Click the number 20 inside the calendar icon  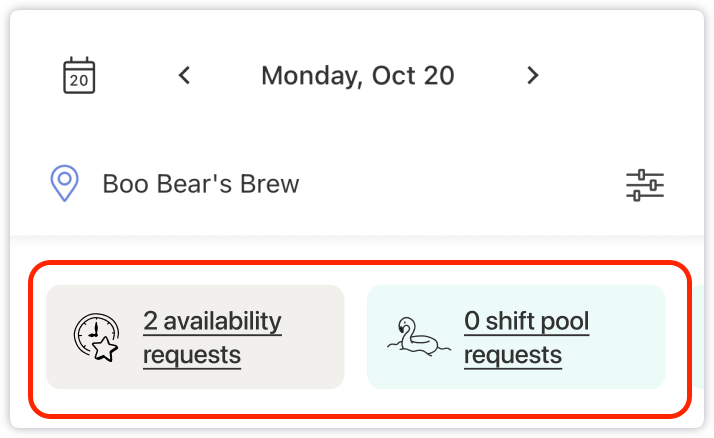point(79,81)
